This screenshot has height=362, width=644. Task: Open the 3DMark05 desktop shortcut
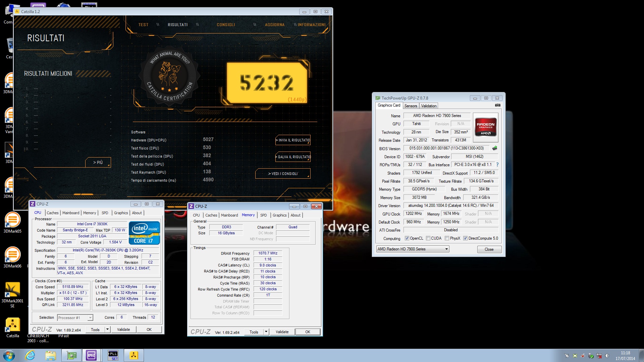click(12, 223)
